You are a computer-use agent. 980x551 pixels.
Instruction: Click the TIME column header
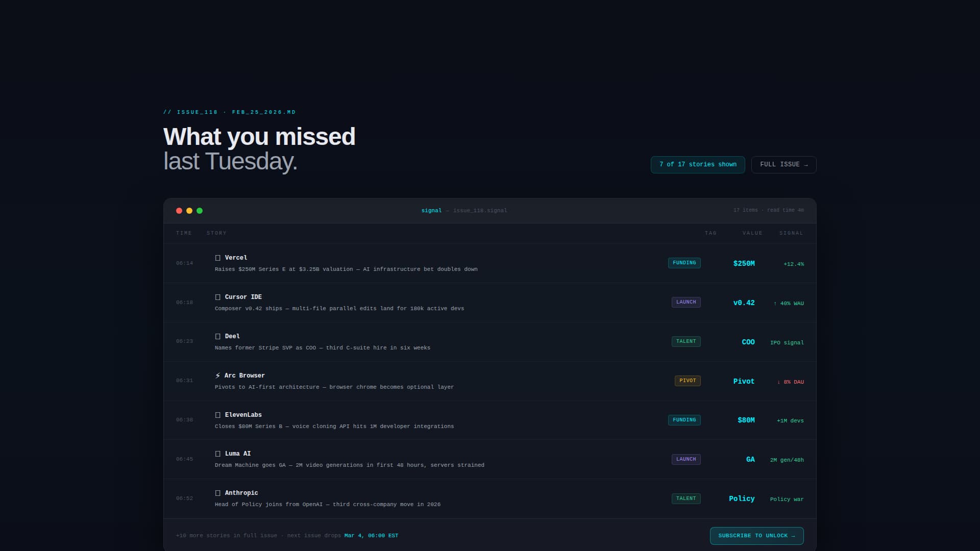pyautogui.click(x=184, y=233)
